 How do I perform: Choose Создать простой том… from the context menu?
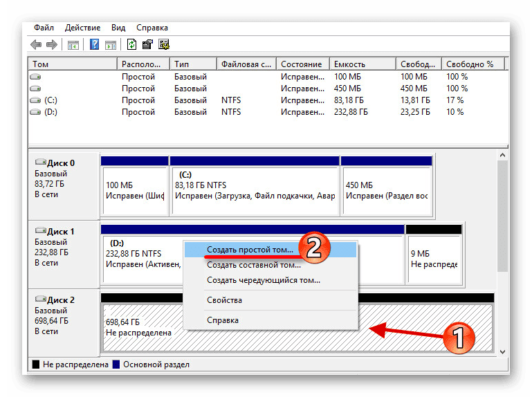[270, 250]
